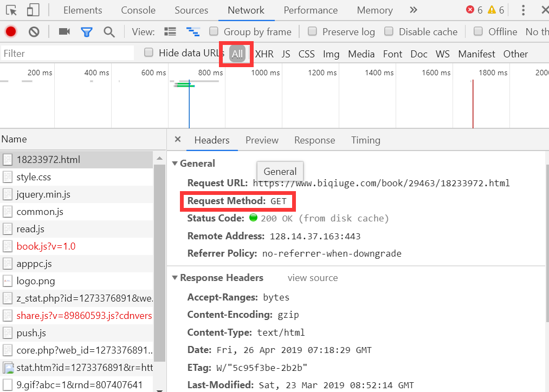Screen dimensions: 549x392
Task: Collapse the Response Headers section
Action: point(175,278)
